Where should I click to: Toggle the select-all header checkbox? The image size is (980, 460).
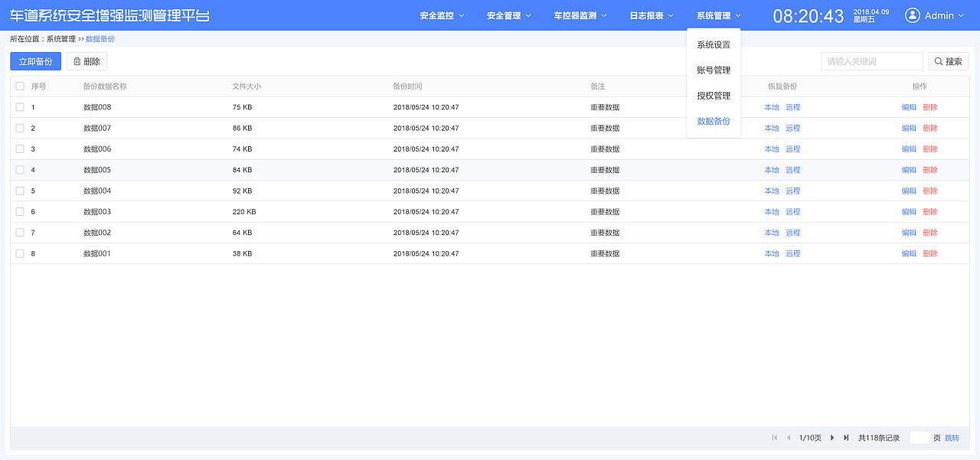tap(20, 86)
